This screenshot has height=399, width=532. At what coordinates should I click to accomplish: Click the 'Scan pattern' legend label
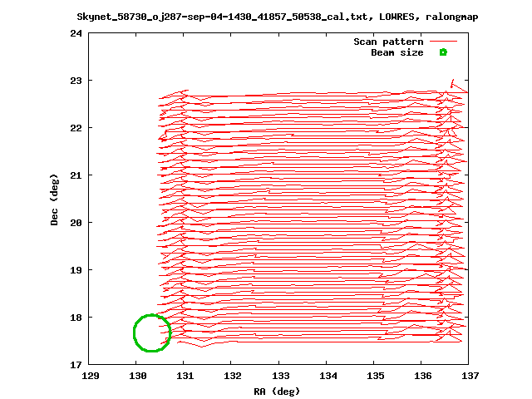point(388,42)
